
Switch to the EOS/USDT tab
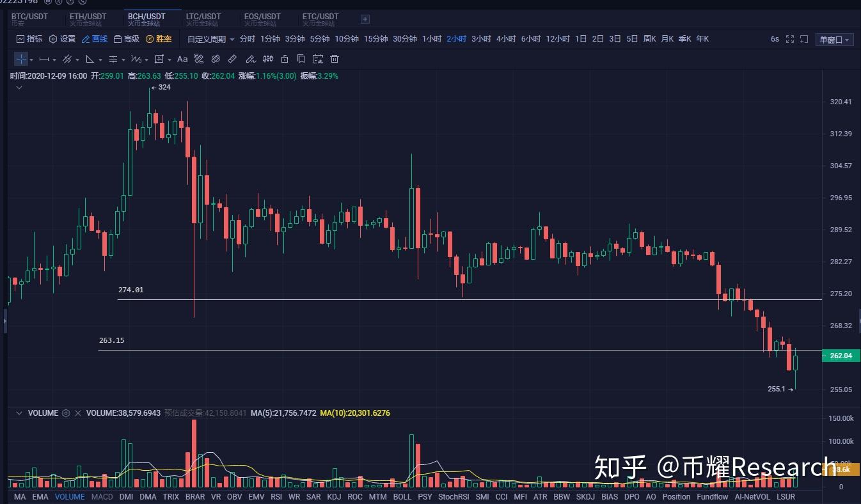pyautogui.click(x=262, y=19)
